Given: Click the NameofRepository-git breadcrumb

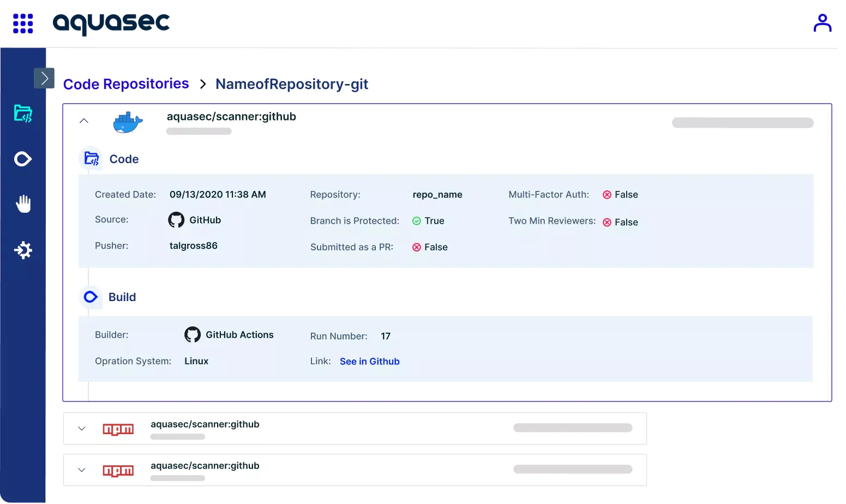Looking at the screenshot, I should (292, 84).
